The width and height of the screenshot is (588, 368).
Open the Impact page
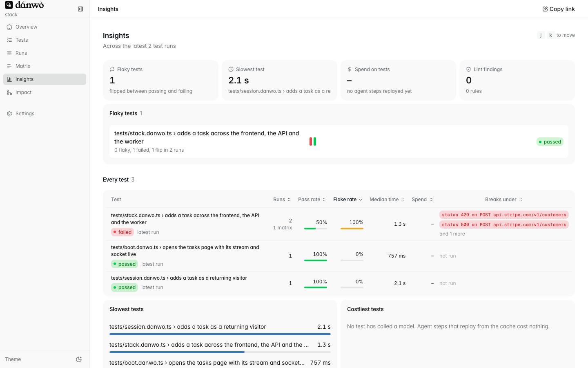(x=45, y=92)
